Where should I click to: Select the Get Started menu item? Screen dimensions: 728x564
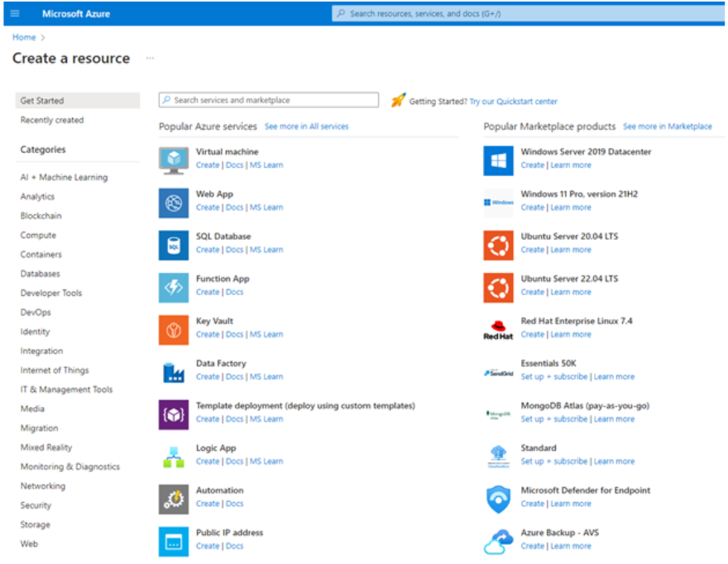pos(78,100)
